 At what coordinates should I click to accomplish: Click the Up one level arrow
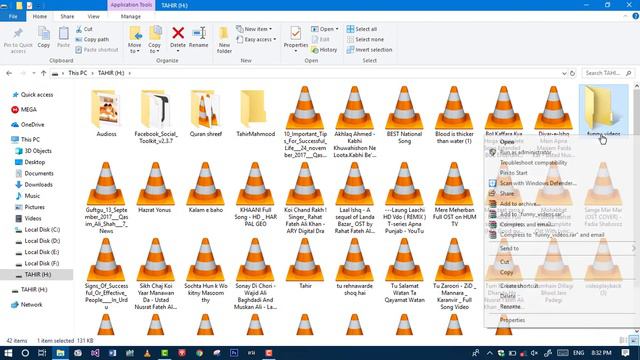point(44,73)
